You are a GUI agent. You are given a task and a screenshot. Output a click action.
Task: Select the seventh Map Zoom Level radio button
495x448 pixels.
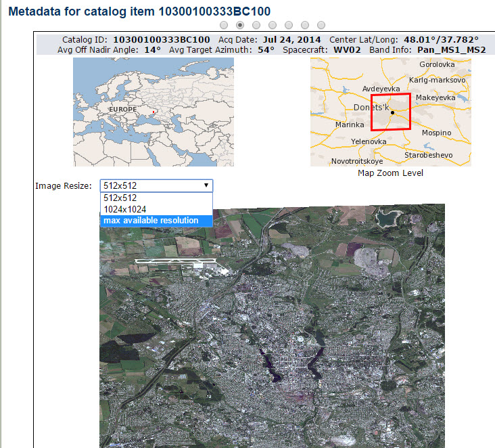pos(321,25)
